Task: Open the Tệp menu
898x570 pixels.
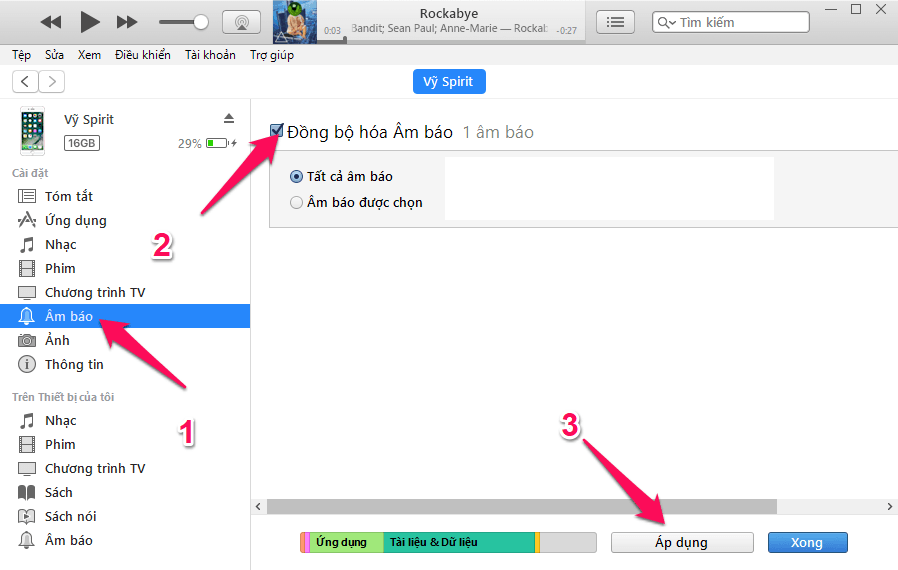Action: coord(21,55)
